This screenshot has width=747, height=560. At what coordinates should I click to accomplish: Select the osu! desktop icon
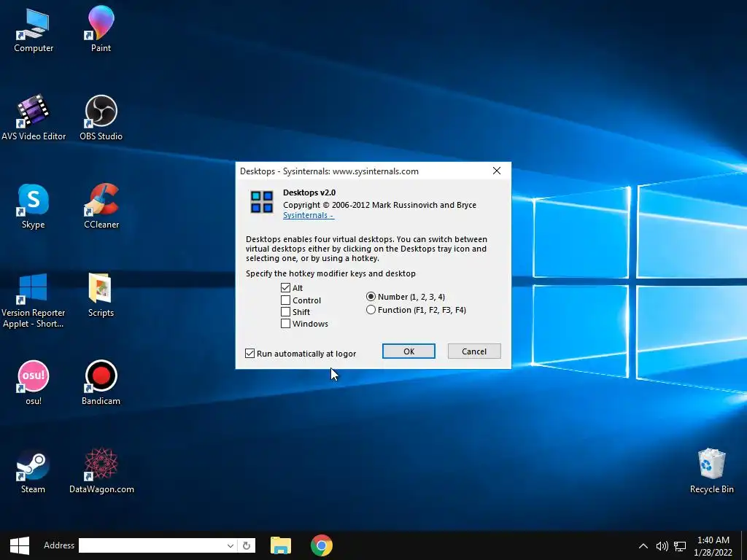click(34, 382)
